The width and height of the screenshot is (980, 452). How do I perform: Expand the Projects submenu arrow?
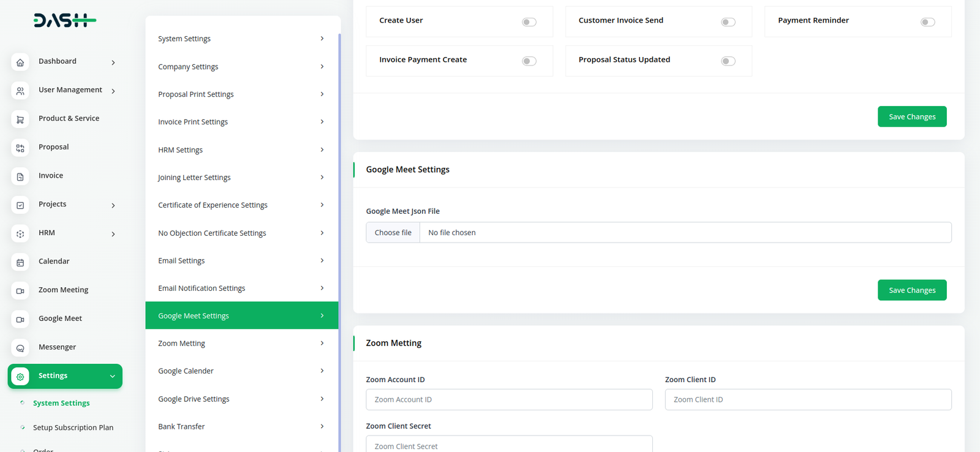[x=113, y=205]
